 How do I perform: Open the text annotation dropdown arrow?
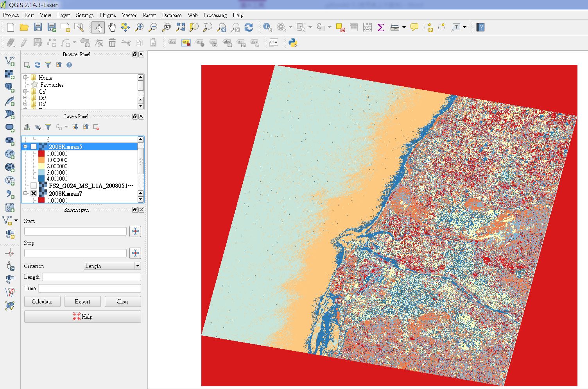[464, 27]
